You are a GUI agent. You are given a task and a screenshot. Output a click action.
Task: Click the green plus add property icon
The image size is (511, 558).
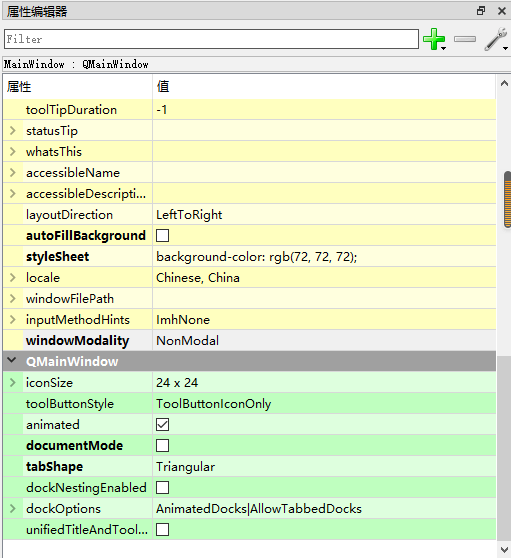pyautogui.click(x=434, y=39)
